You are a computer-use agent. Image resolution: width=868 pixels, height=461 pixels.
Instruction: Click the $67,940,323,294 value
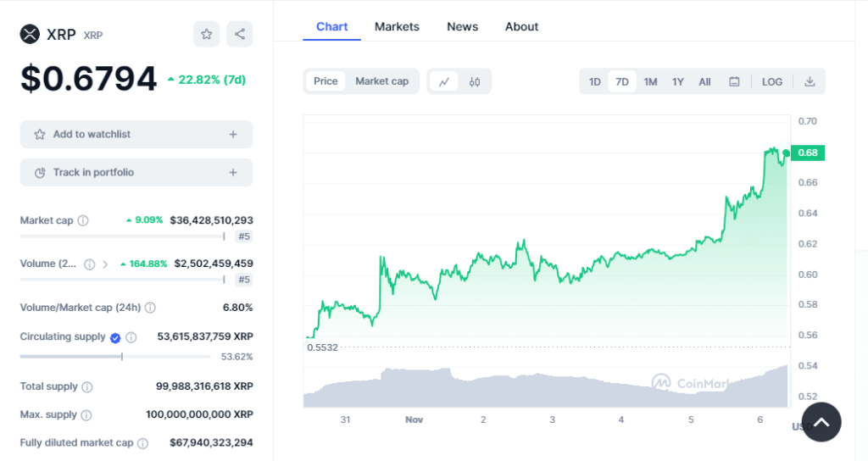pos(211,442)
